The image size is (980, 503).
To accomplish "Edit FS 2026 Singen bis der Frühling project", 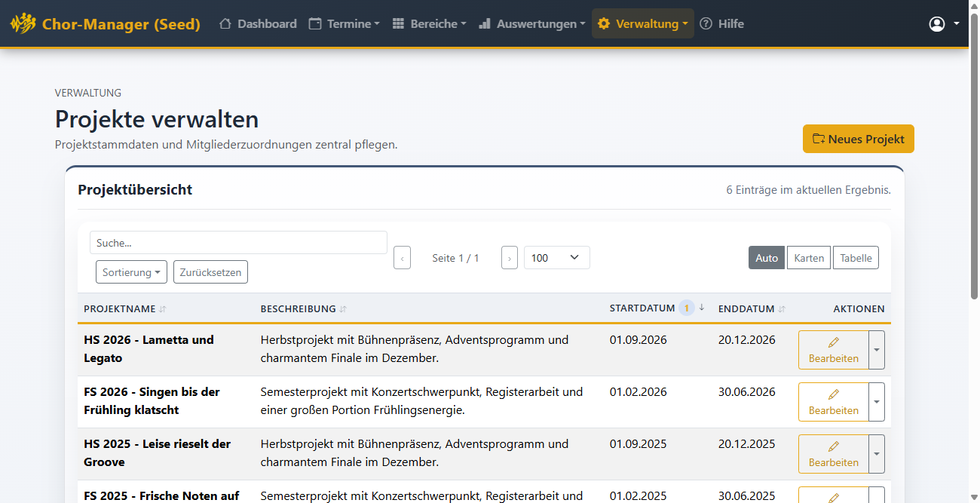I will [833, 402].
